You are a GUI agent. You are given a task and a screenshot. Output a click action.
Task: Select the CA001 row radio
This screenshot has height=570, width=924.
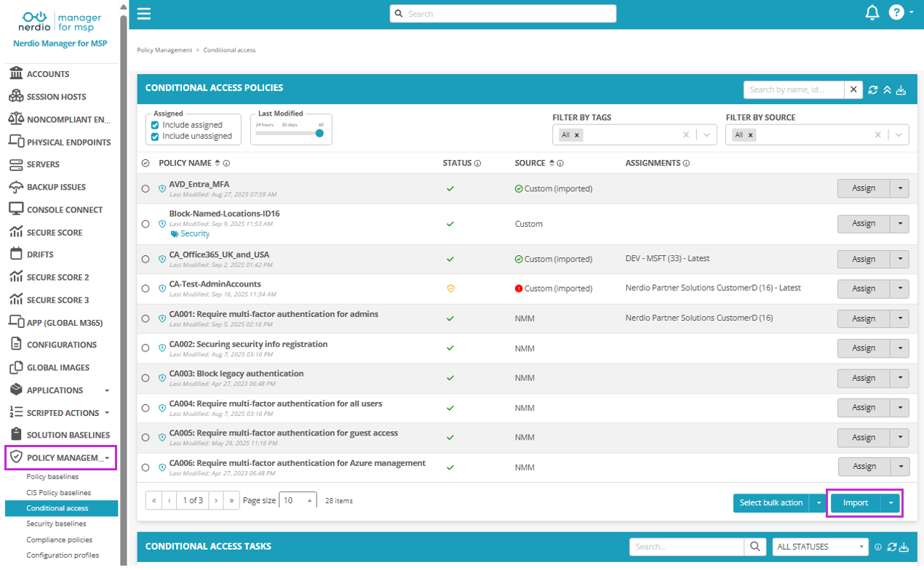tap(146, 318)
